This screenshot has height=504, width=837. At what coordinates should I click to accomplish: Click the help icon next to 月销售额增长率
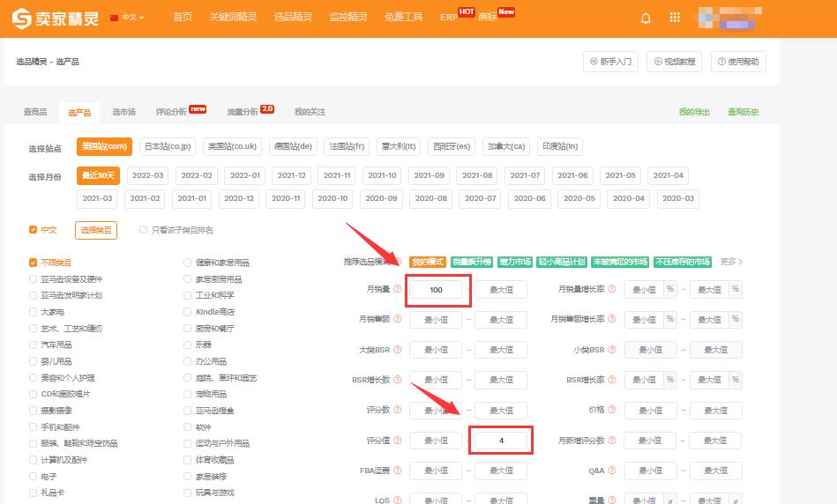coord(612,319)
